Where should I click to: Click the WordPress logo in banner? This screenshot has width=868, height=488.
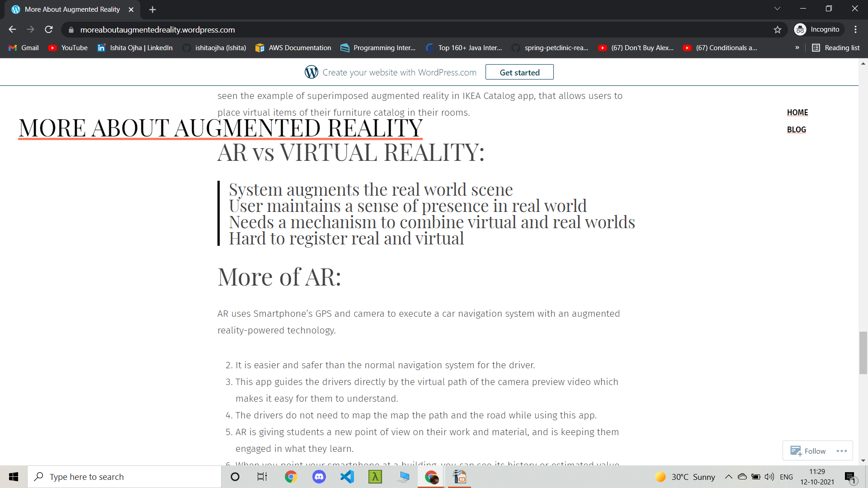click(311, 72)
